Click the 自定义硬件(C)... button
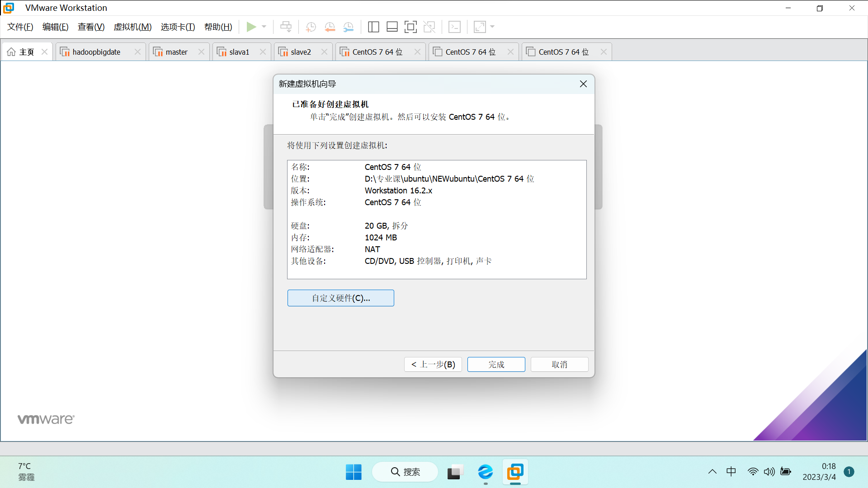 (340, 298)
